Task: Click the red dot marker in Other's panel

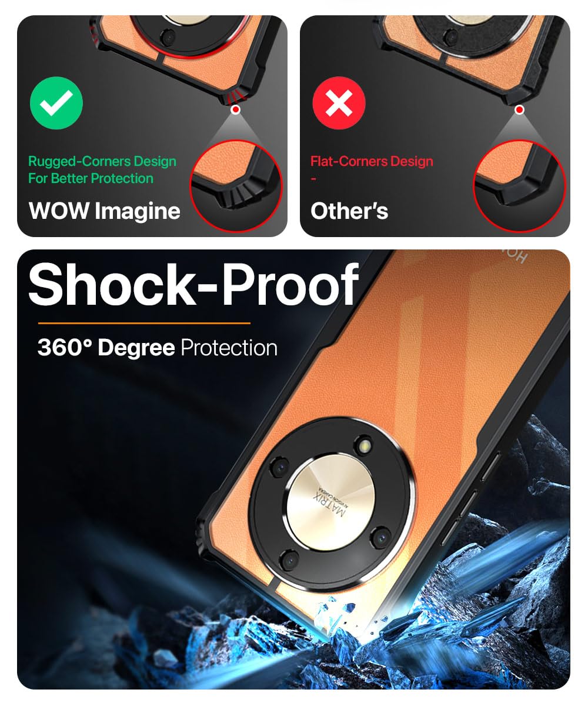Action: pos(519,109)
